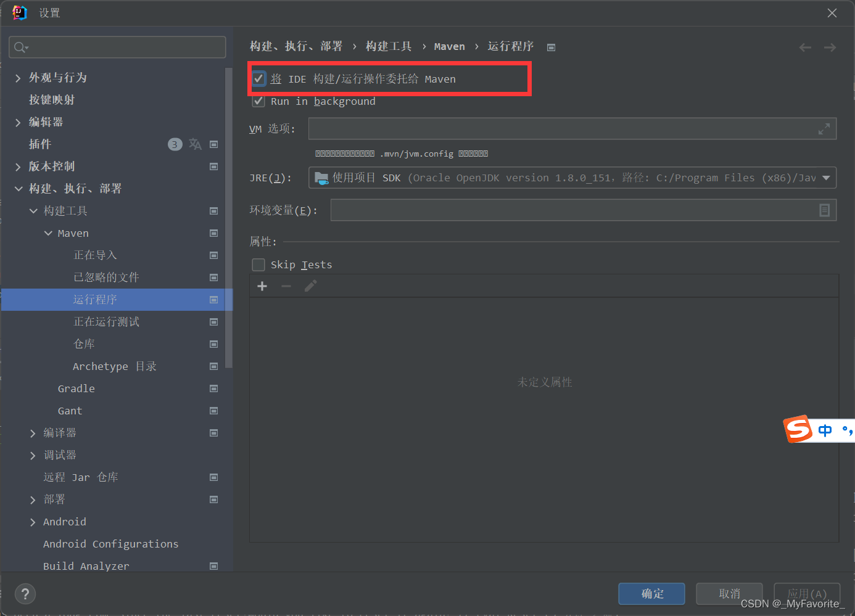Click the 构建工具 breadcrumb link

(x=389, y=47)
